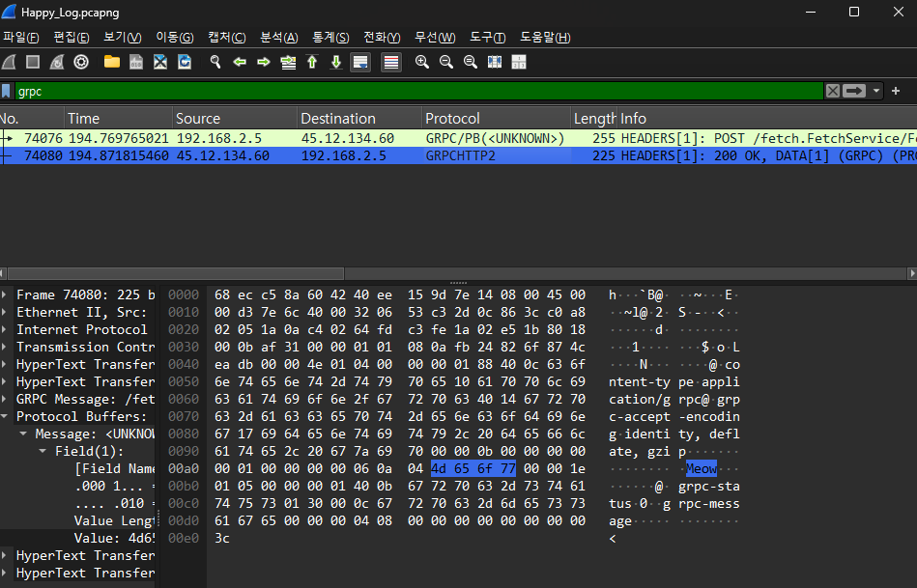917x588 pixels.
Task: Clear the grpc display filter
Action: coord(833,91)
